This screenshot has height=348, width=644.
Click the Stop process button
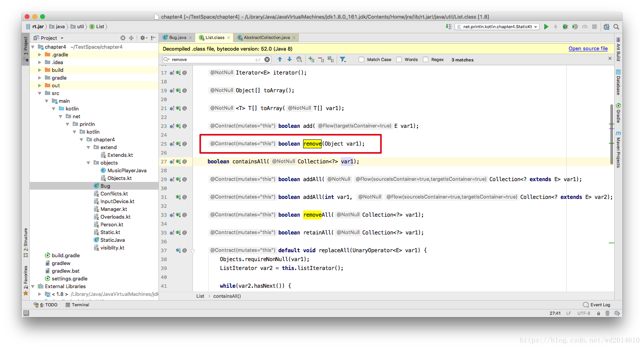[595, 27]
